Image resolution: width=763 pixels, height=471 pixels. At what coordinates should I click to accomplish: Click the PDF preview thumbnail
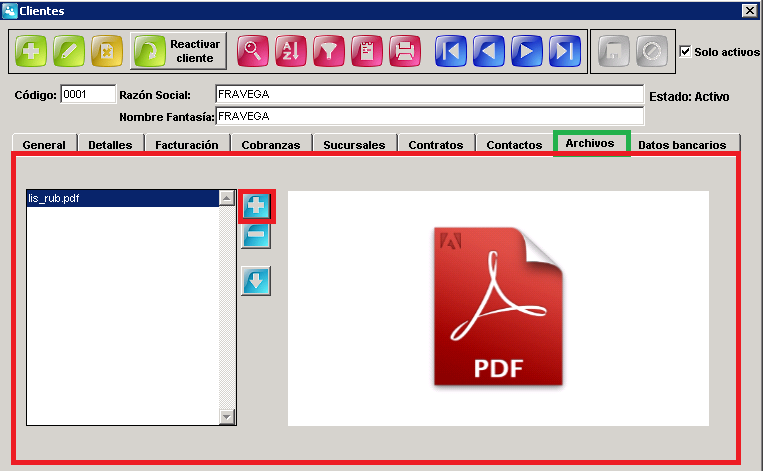(x=498, y=308)
